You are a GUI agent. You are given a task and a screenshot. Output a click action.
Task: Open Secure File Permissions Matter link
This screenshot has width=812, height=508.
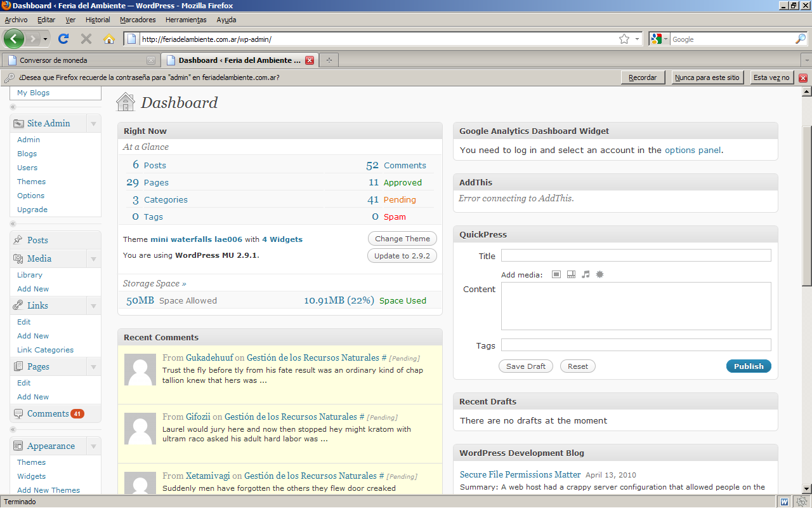[520, 474]
